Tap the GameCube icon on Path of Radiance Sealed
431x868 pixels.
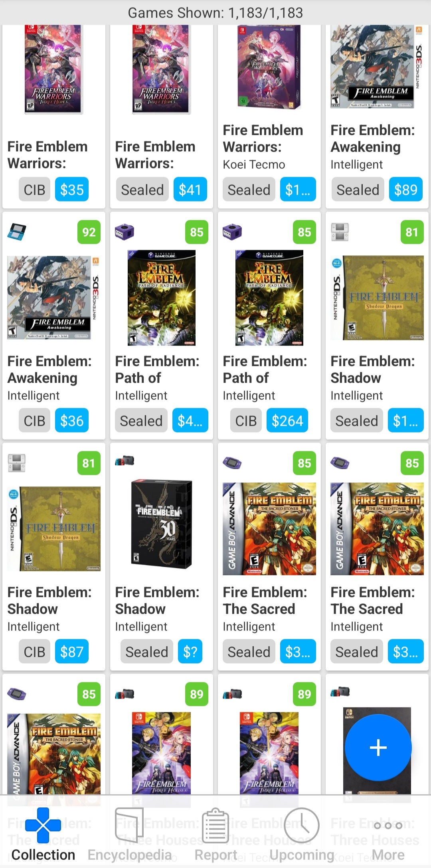click(x=125, y=232)
